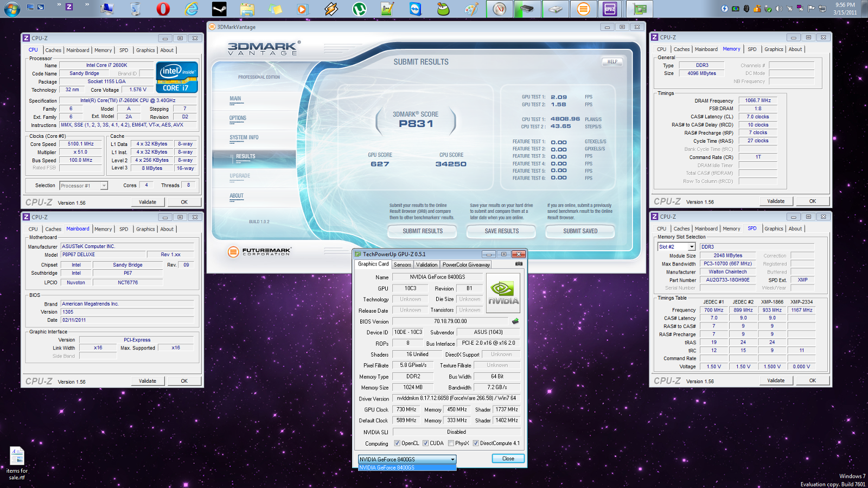Click the green apple taskbar icon
The image size is (868, 488).
coord(443,9)
